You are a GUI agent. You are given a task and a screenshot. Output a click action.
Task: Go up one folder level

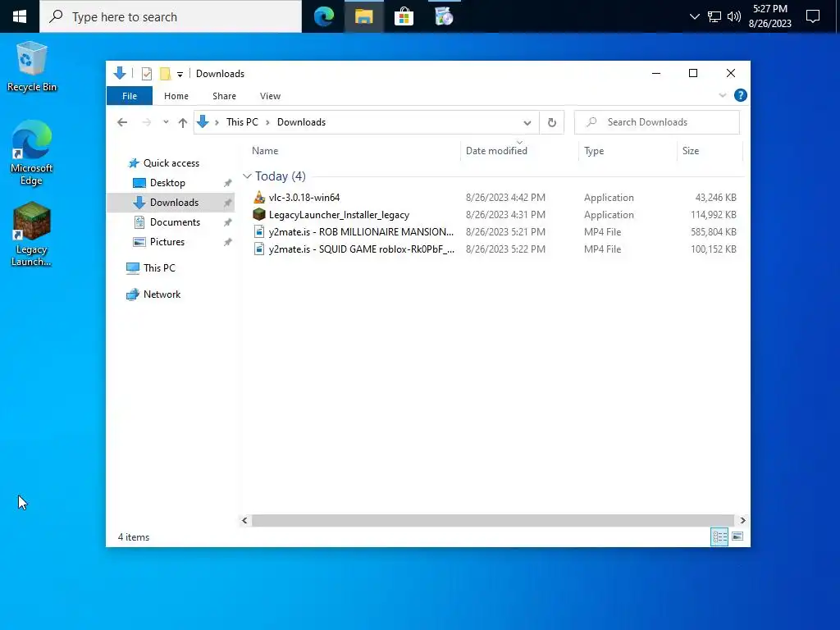coord(183,122)
